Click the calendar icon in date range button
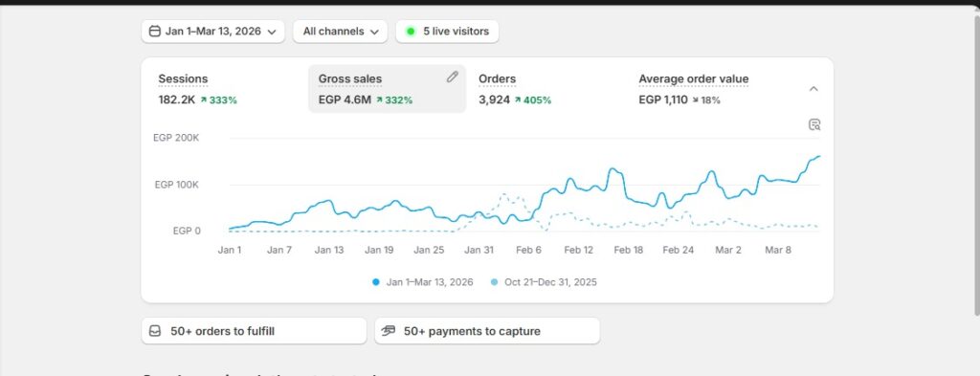Screen dimensions: 980x376 155,32
